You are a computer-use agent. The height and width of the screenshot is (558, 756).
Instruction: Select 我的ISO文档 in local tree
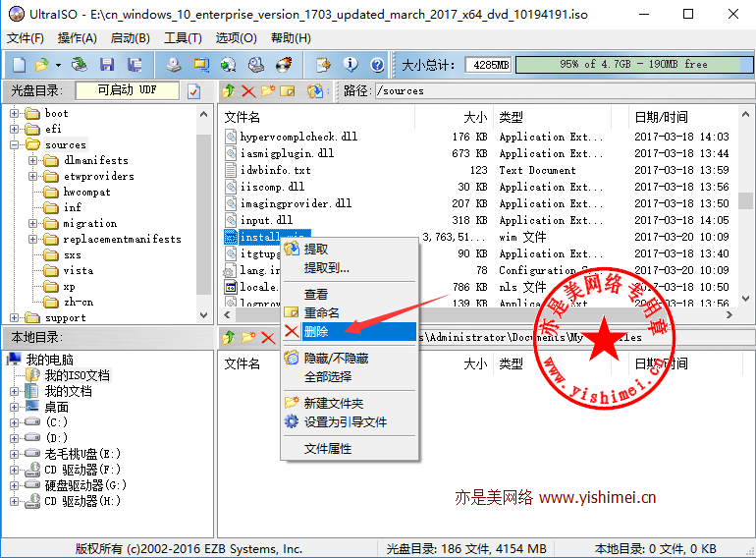tap(78, 375)
